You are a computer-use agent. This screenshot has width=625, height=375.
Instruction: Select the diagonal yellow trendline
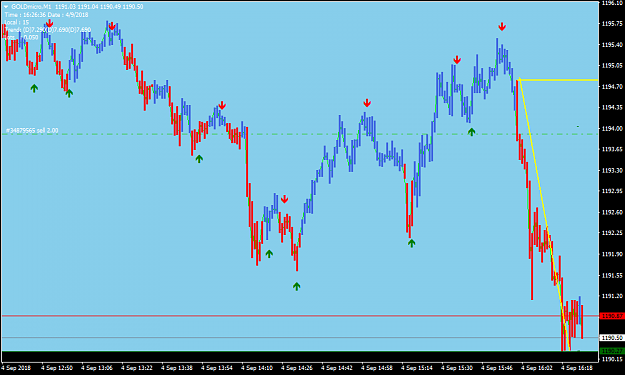[544, 215]
